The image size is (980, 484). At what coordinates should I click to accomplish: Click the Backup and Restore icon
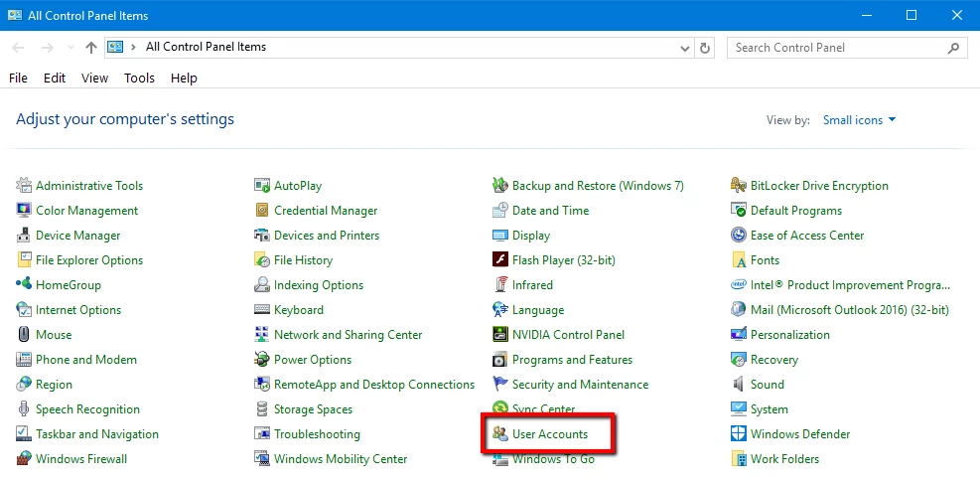tap(500, 185)
